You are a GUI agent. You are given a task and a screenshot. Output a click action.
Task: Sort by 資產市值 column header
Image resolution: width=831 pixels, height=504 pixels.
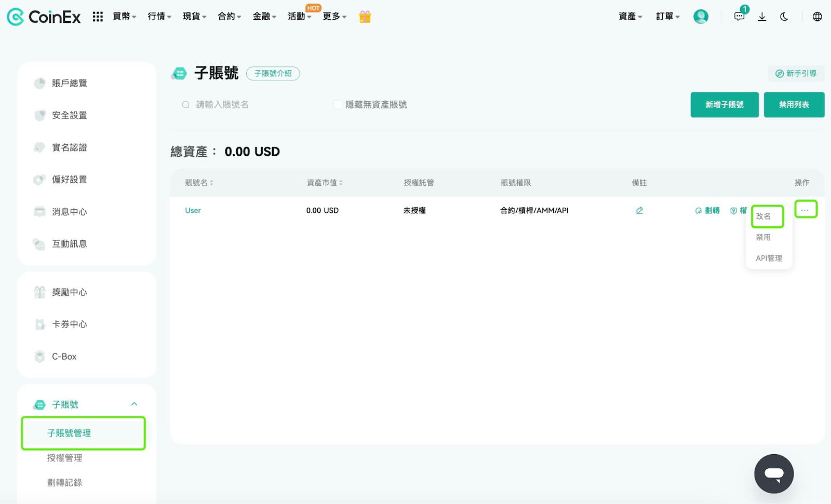(x=325, y=183)
